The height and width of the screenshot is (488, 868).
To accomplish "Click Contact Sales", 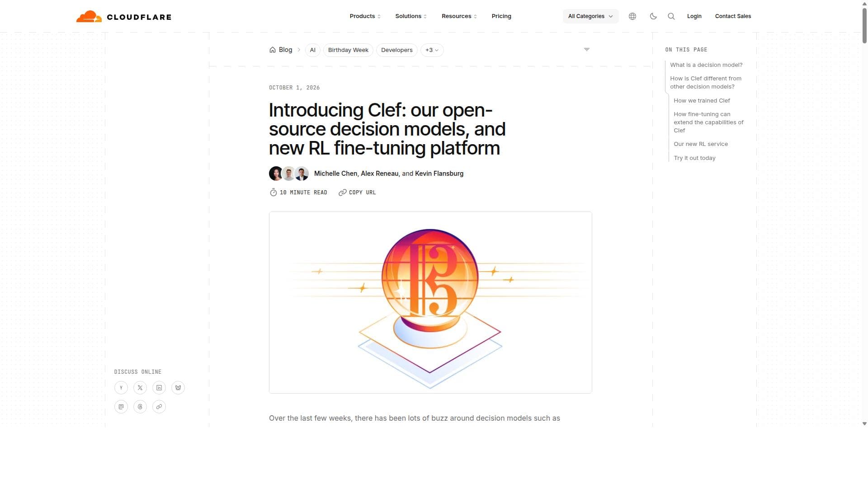I will 733,16.
